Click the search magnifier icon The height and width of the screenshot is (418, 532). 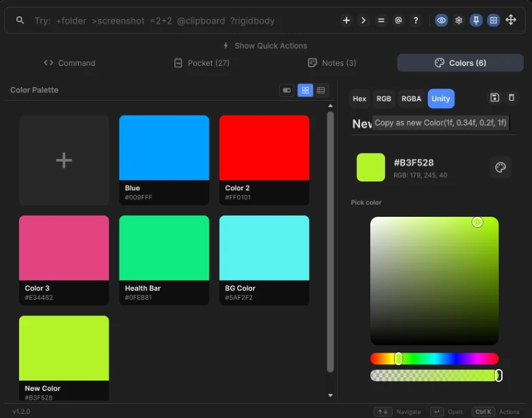pyautogui.click(x=20, y=20)
